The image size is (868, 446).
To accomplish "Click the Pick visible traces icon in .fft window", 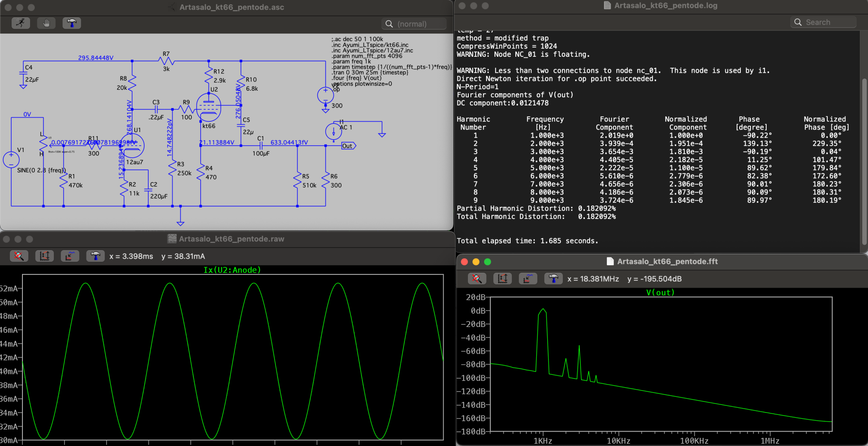I will point(528,279).
